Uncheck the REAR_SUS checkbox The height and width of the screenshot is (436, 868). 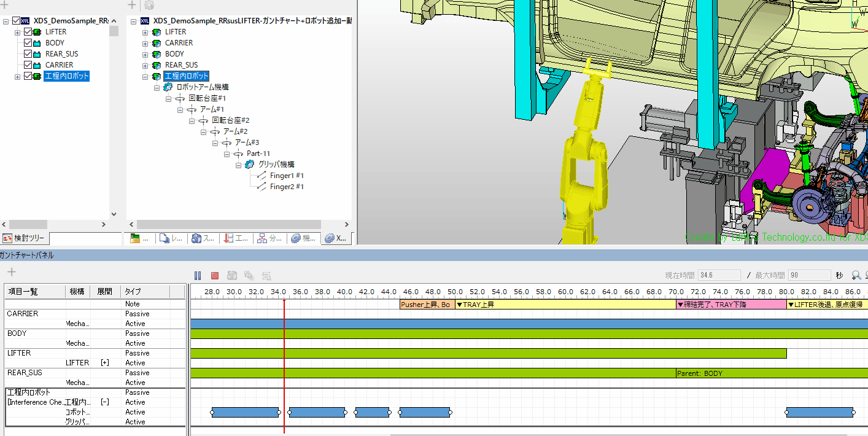click(x=28, y=54)
